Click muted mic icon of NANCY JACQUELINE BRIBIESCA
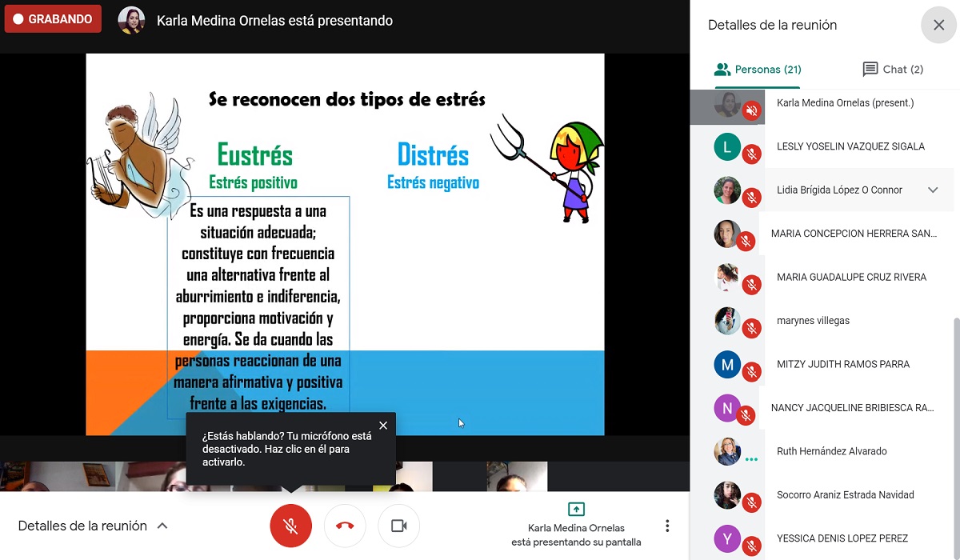 (x=746, y=415)
